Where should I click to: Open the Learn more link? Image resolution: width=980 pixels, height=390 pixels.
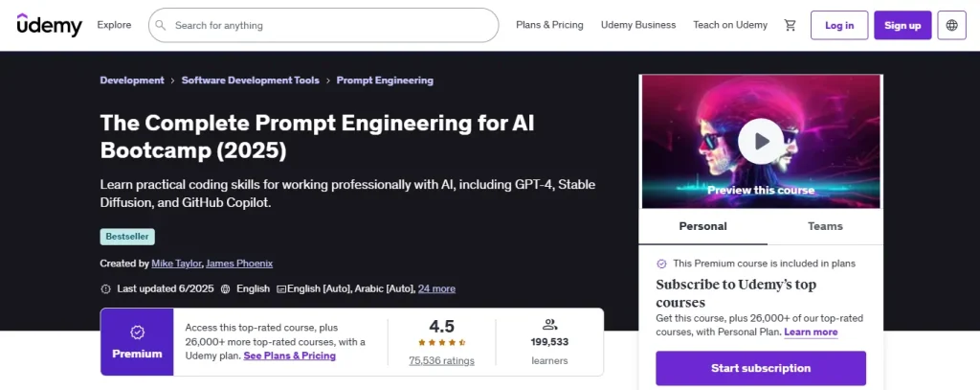811,332
